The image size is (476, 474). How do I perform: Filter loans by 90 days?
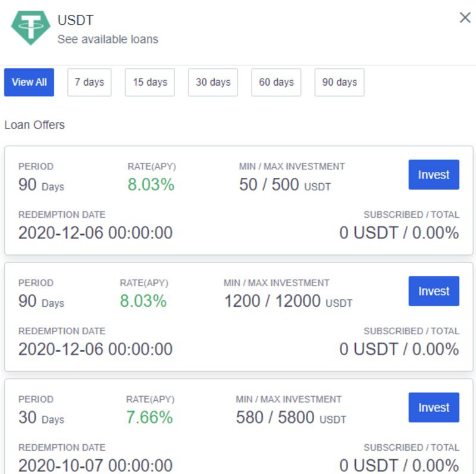tap(339, 82)
